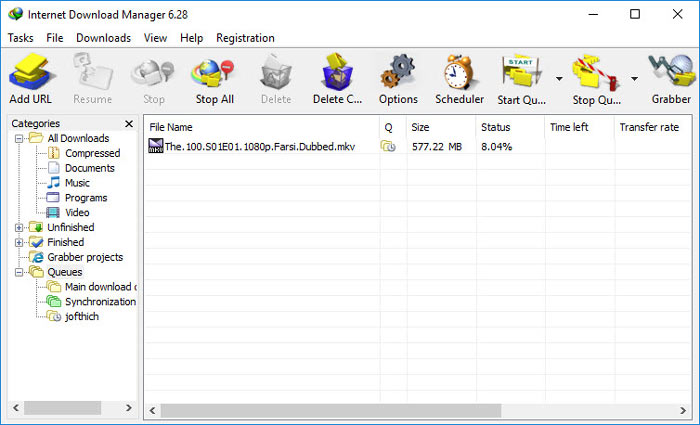Collapse the Queues tree node
Image resolution: width=700 pixels, height=425 pixels.
tap(19, 272)
